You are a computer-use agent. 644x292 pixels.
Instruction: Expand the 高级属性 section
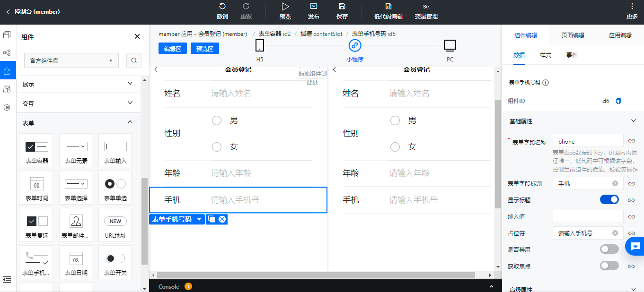pyautogui.click(x=634, y=289)
